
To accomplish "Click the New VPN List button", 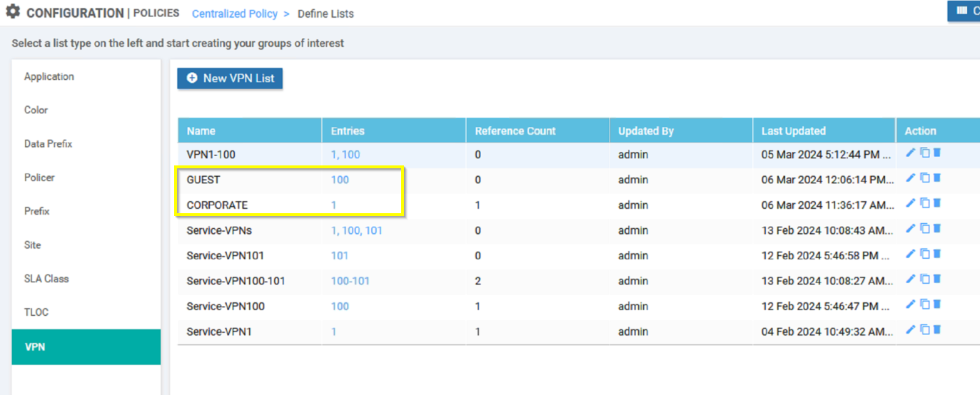I will pyautogui.click(x=230, y=78).
